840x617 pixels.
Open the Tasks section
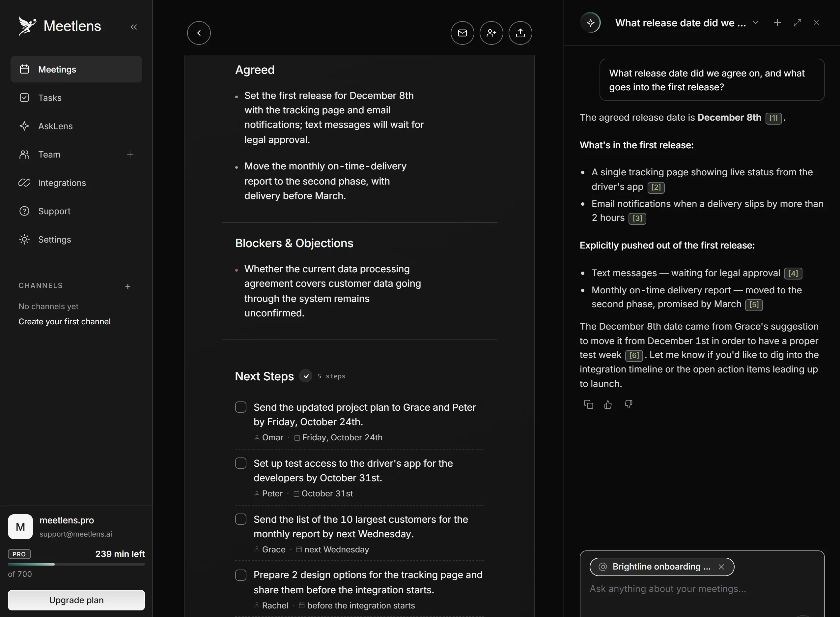coord(76,98)
